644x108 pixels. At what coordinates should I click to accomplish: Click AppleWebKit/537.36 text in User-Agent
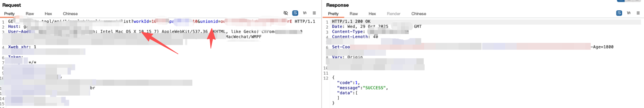tap(185, 32)
